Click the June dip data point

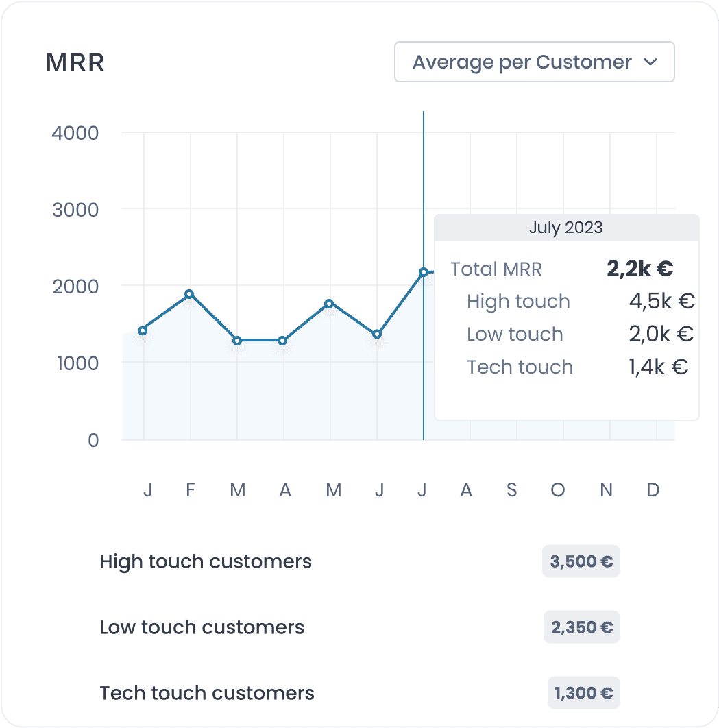(377, 335)
